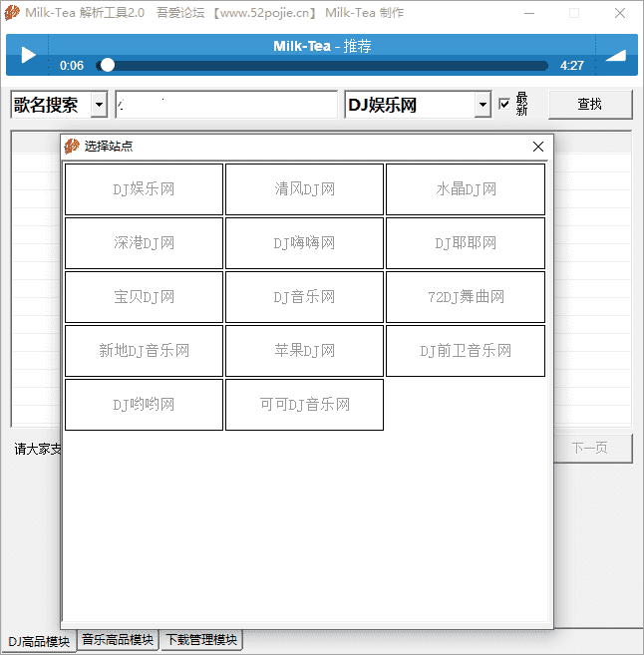Select the 水晶DJ网 site button
This screenshot has height=655, width=644.
[466, 189]
